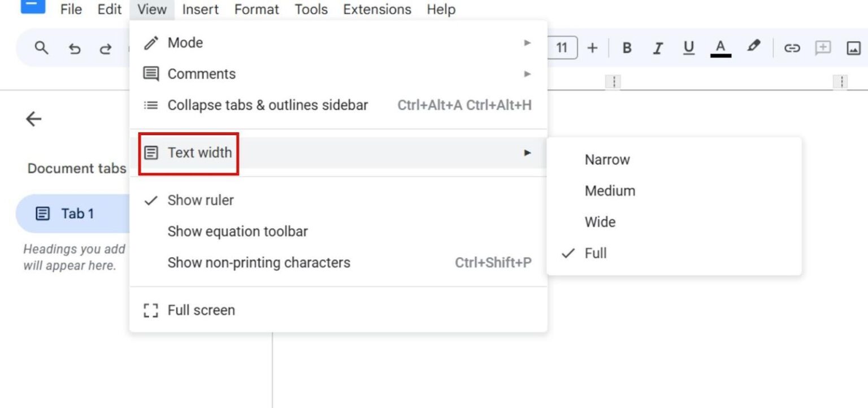868x408 pixels.
Task: Select Narrow text width
Action: [x=607, y=159]
